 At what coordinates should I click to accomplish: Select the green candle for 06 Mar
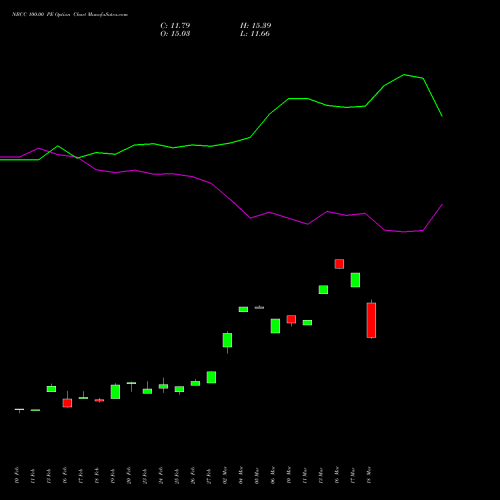275,326
